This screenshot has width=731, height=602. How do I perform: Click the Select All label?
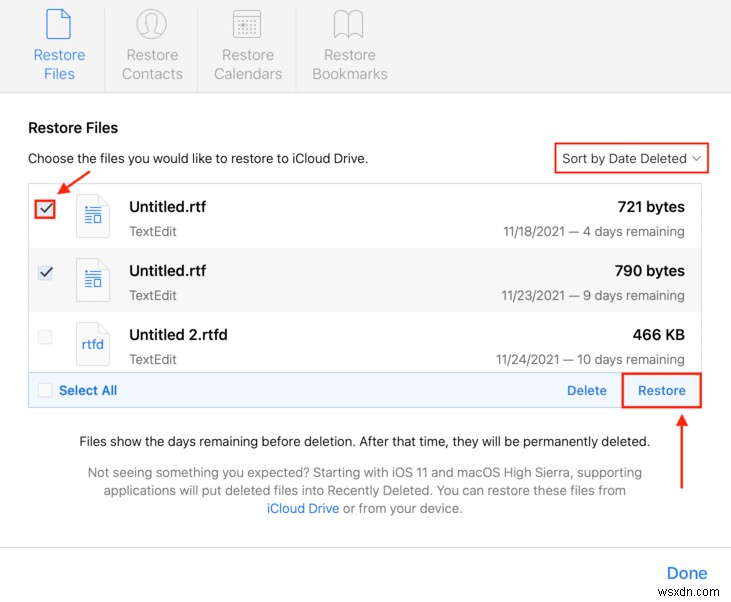coord(88,390)
